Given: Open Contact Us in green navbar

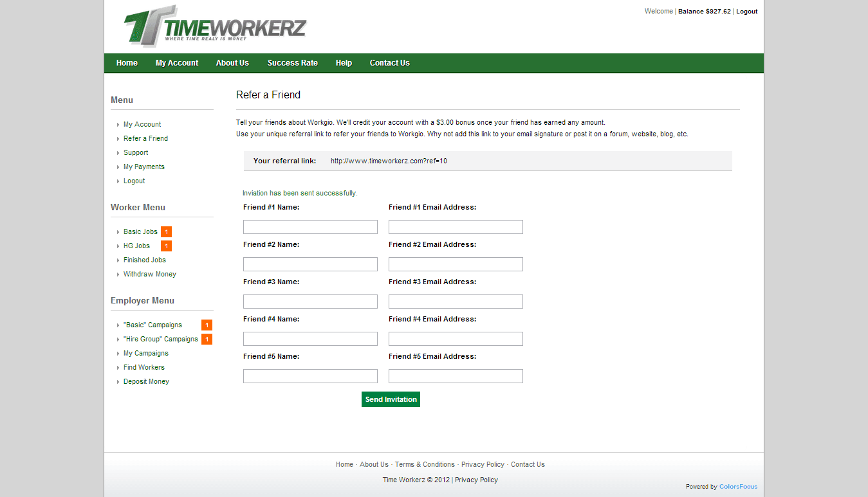Looking at the screenshot, I should click(x=389, y=63).
